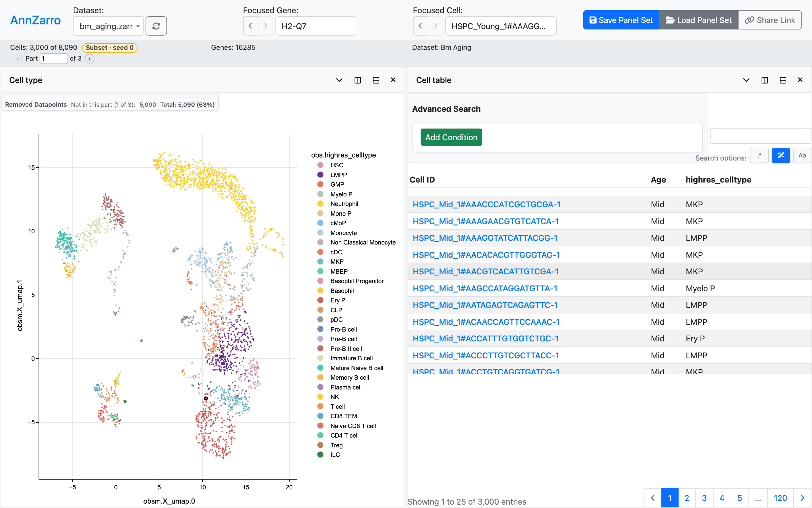Viewport: 812px width, 508px height.
Task: Go to next table page arrow
Action: pos(802,498)
